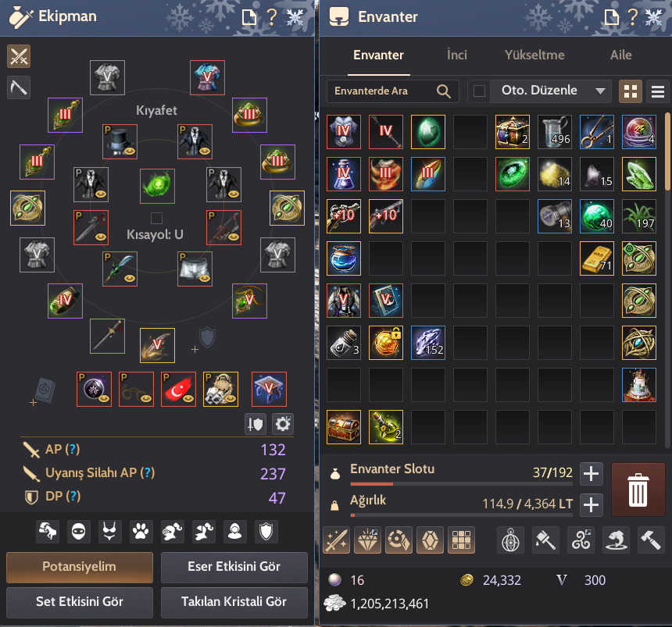672x627 pixels.
Task: Click the pet paw visibility icon
Action: point(141,532)
